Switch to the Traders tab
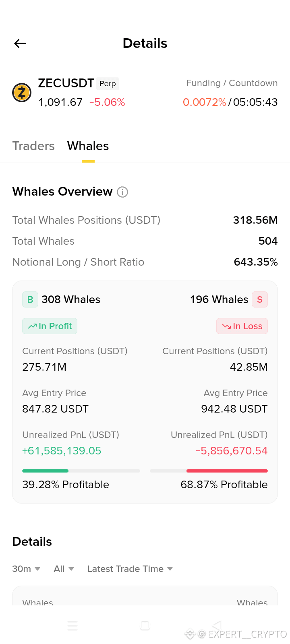Viewport: 290px width, 644px height. [33, 146]
